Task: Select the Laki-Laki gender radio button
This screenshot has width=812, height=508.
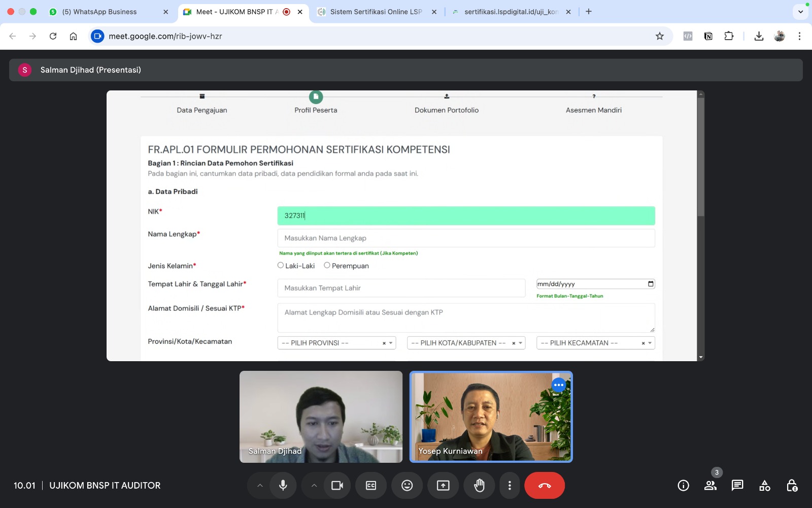Action: pyautogui.click(x=281, y=265)
